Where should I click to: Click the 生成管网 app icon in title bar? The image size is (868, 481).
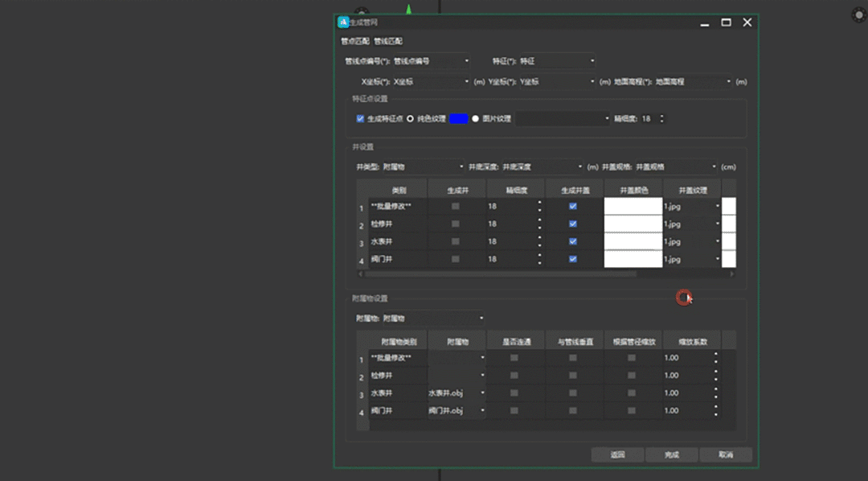(x=343, y=23)
